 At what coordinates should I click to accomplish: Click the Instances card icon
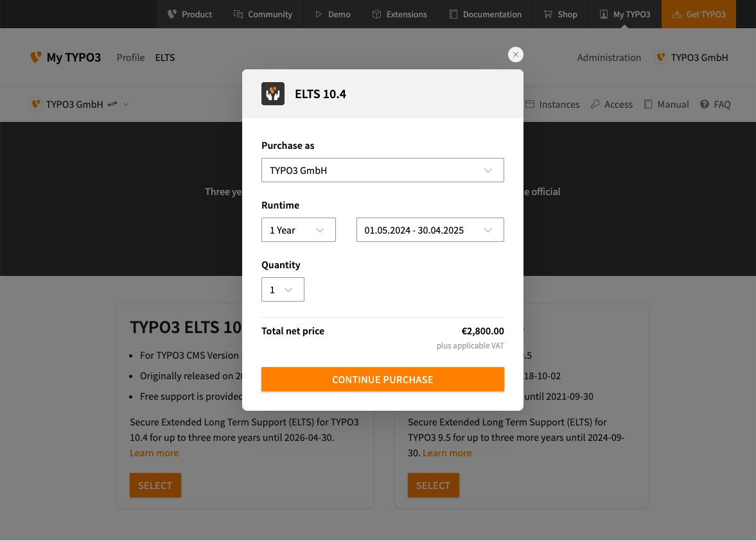(x=530, y=104)
